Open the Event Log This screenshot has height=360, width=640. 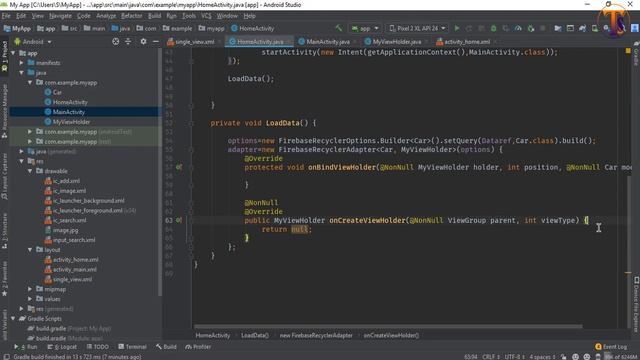(x=611, y=347)
